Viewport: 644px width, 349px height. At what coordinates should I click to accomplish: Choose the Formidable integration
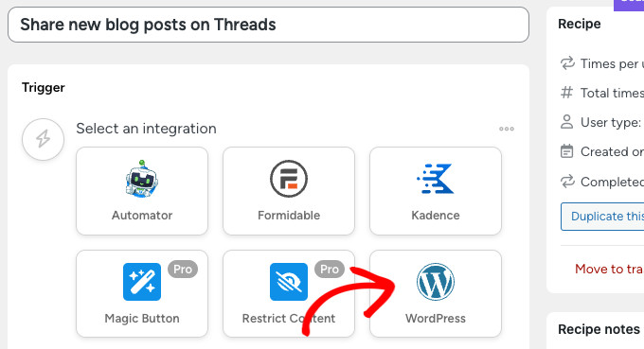[x=289, y=191]
